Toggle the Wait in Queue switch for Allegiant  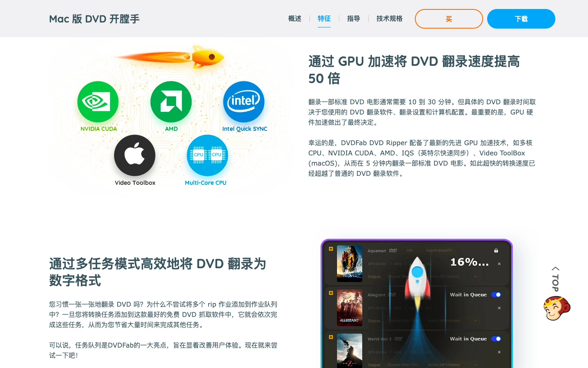[496, 295]
